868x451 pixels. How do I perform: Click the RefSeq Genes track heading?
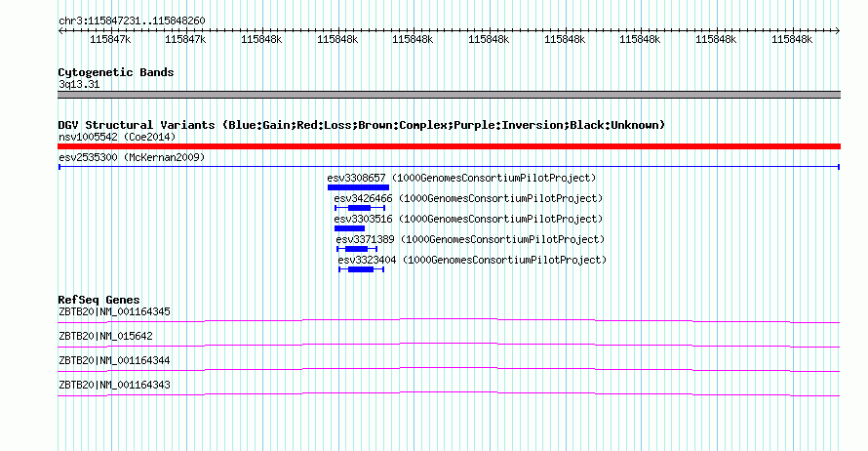(99, 300)
